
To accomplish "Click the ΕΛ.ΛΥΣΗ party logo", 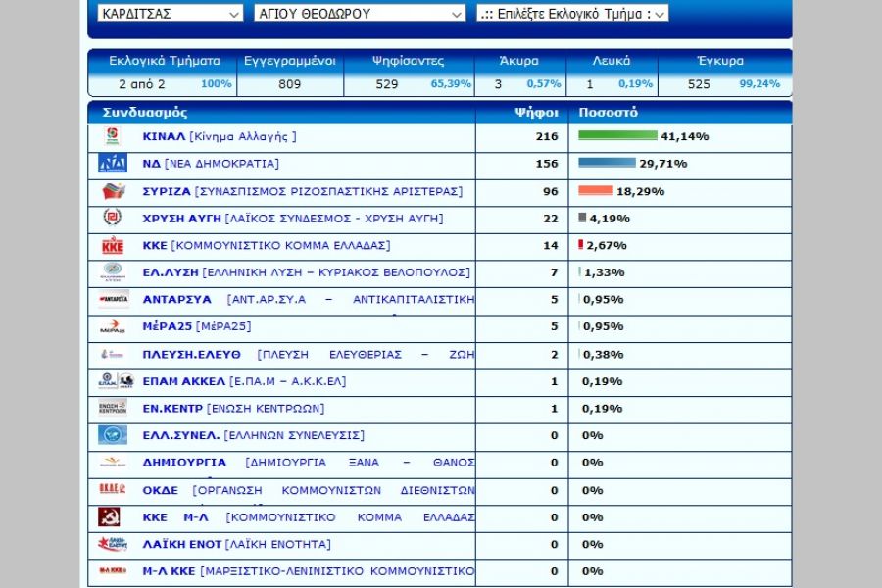I will click(113, 271).
